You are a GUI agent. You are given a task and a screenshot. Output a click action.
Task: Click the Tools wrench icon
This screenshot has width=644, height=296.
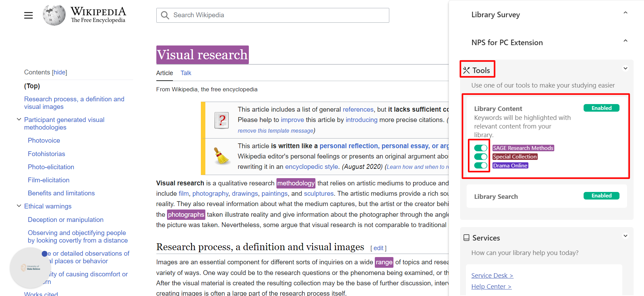(466, 70)
